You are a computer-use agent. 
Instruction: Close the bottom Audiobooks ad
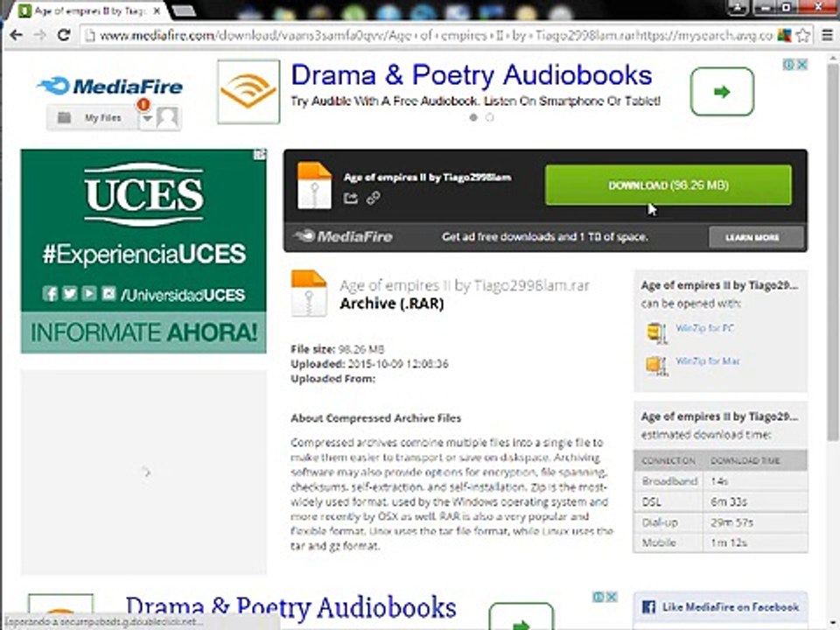pyautogui.click(x=612, y=597)
